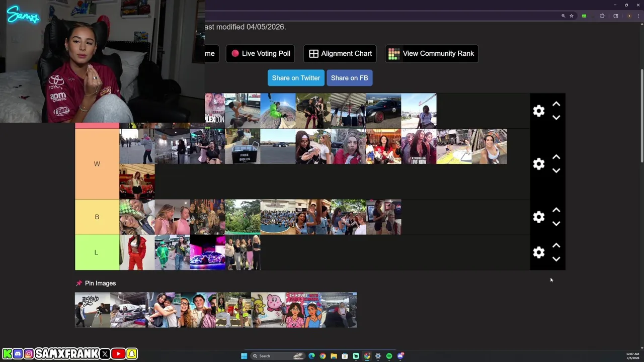644x362 pixels.
Task: Select the LIVE NOW image in W tier
Action: click(x=419, y=146)
